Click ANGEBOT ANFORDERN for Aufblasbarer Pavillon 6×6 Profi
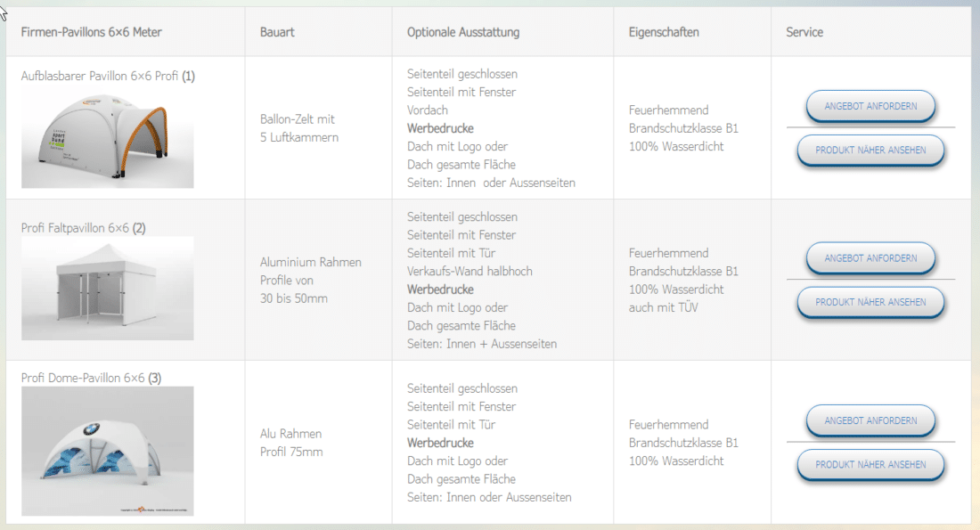This screenshot has height=530, width=980. coord(870,107)
